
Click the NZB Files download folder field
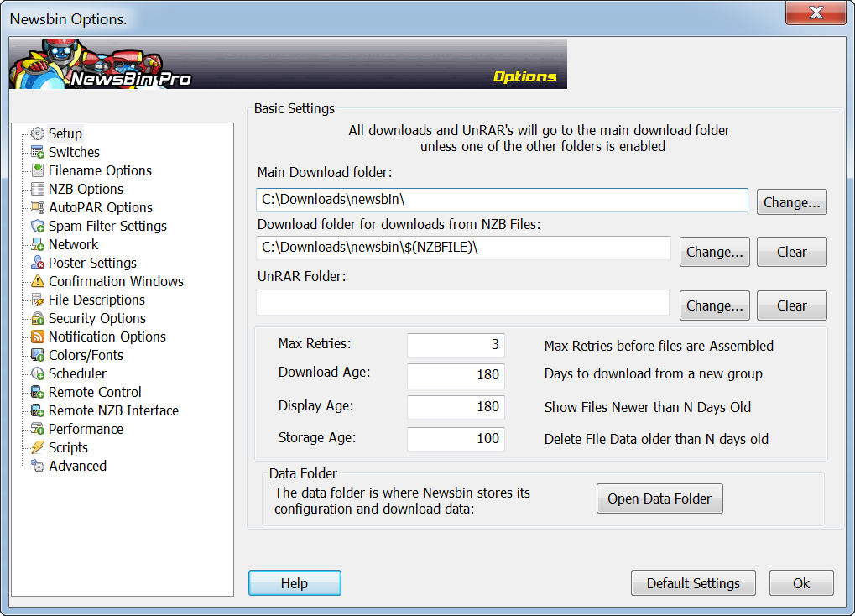coord(463,248)
